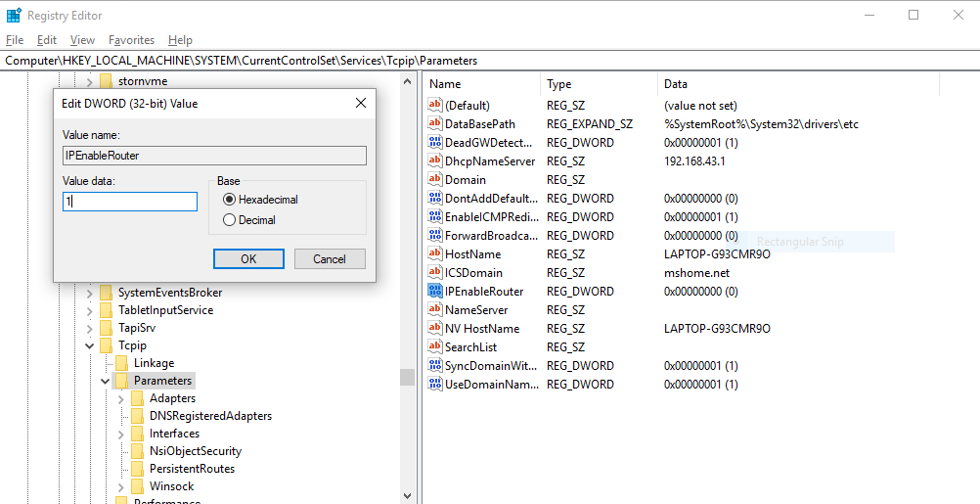
Task: Click the DeadGWDetect DWORD icon
Action: tap(434, 143)
